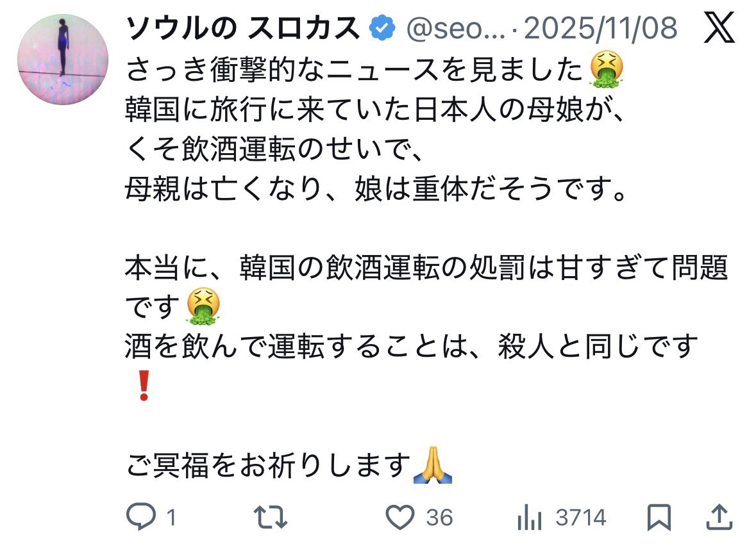Click the vomiting emoji after 見ました

607,69
